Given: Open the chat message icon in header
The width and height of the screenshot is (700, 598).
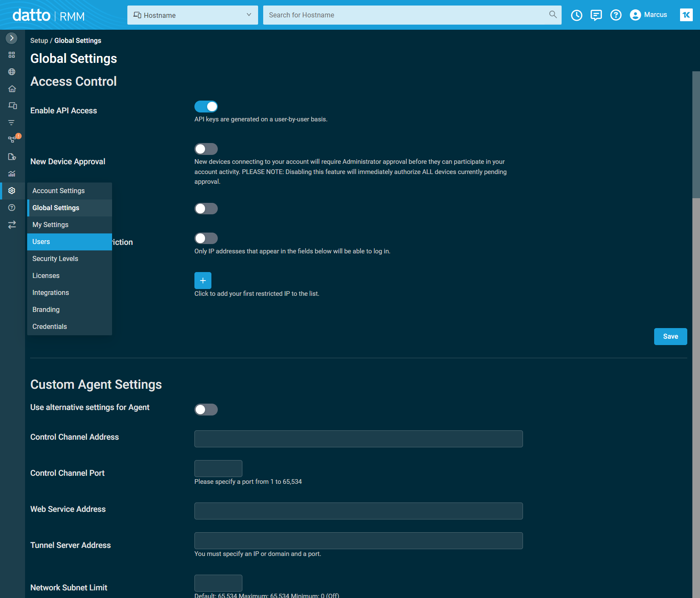Looking at the screenshot, I should [596, 15].
